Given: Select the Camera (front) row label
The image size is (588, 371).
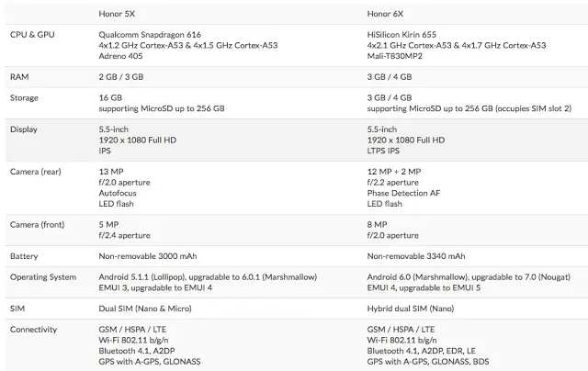Looking at the screenshot, I should click(38, 225).
